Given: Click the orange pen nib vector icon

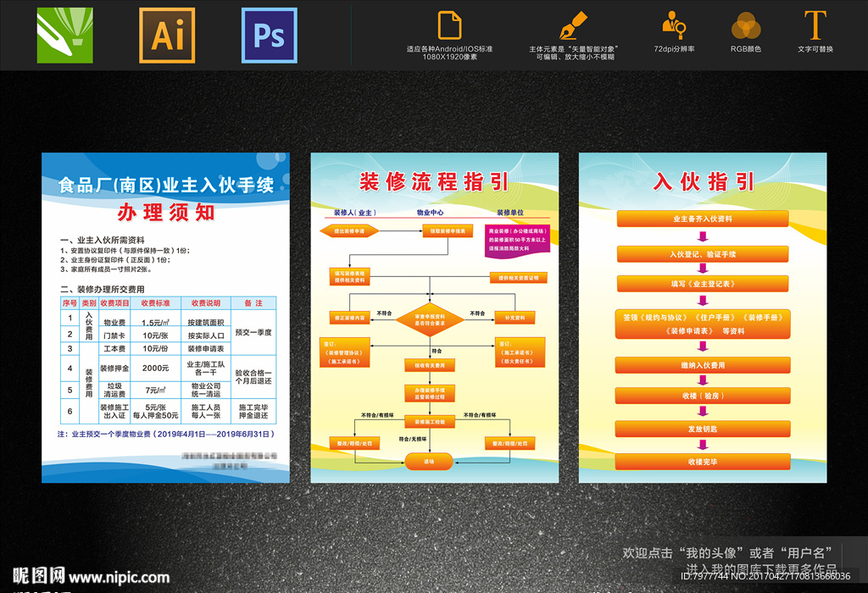Looking at the screenshot, I should point(572,25).
